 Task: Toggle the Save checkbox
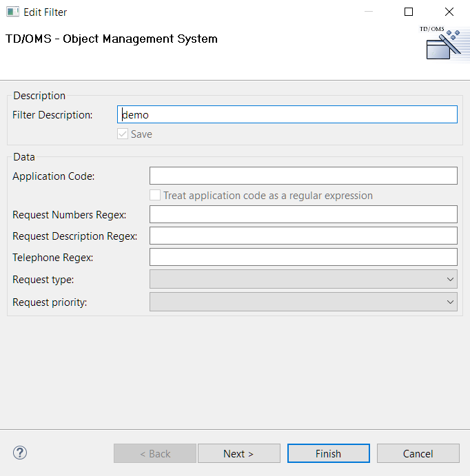(x=123, y=134)
